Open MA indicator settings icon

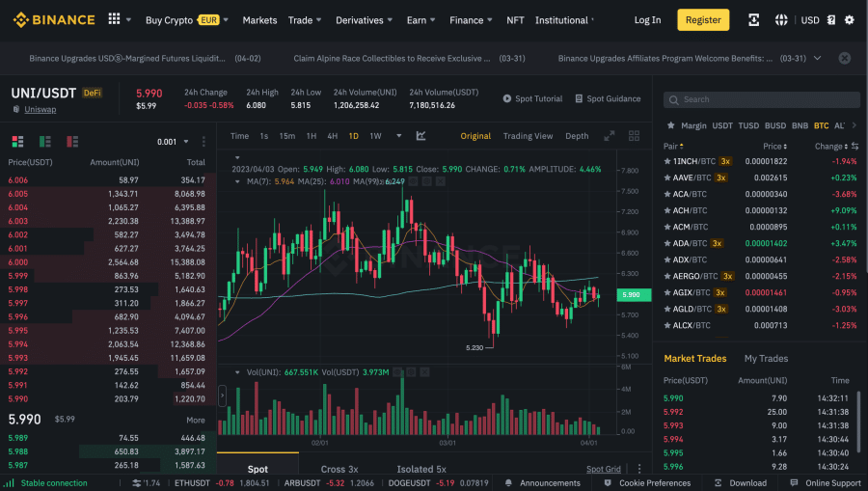(427, 181)
